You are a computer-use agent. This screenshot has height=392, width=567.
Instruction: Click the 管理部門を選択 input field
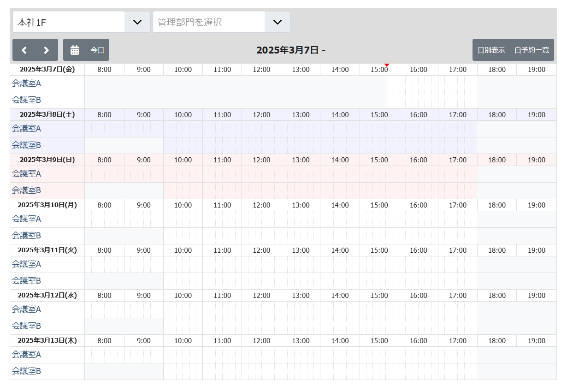[x=209, y=22]
